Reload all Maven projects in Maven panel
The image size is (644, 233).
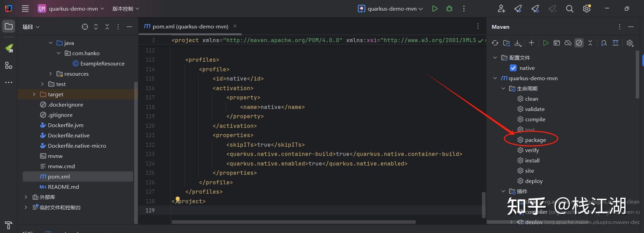495,43
